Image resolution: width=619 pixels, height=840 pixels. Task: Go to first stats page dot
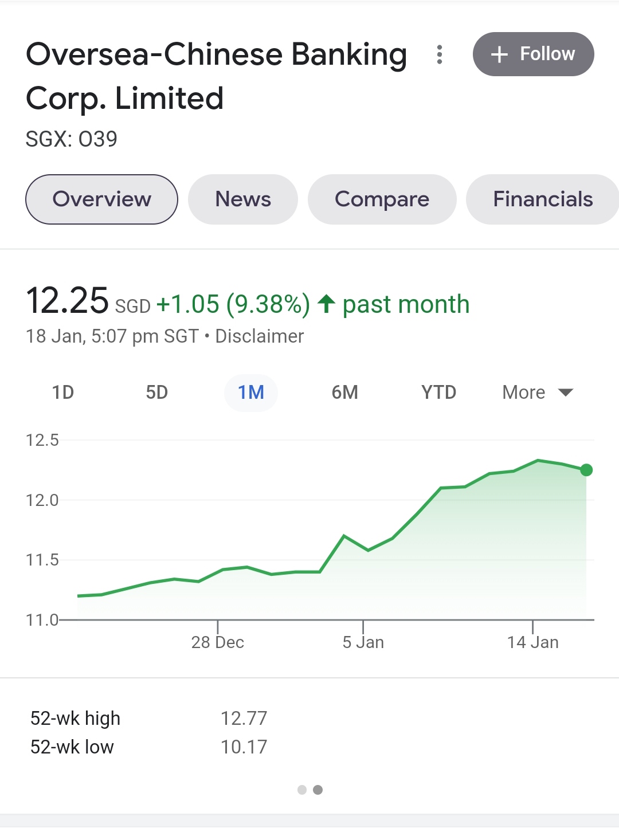point(302,790)
